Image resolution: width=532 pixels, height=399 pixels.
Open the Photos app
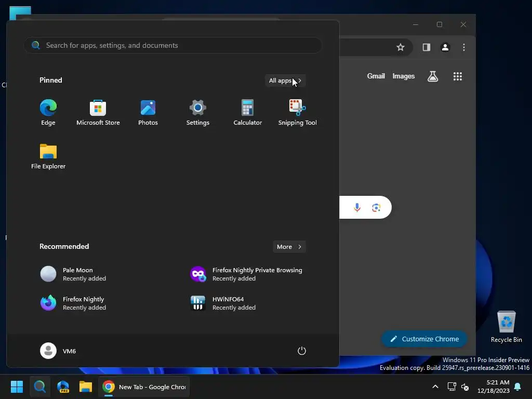148,113
